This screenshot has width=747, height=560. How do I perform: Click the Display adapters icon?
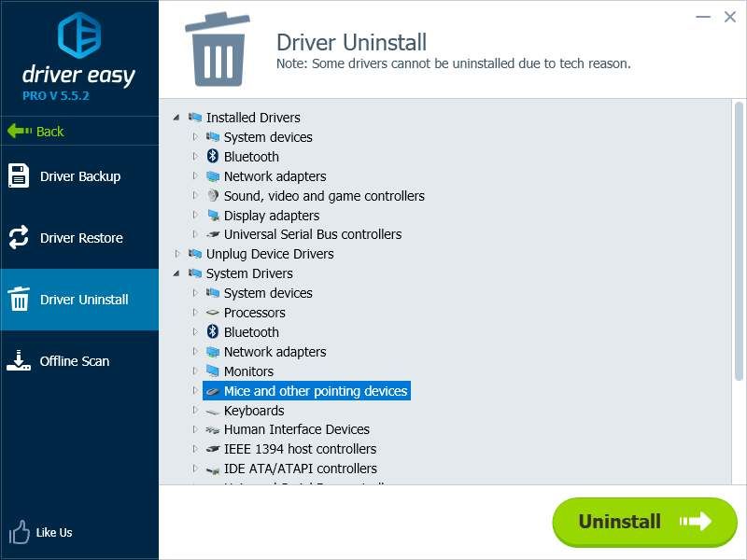[213, 215]
